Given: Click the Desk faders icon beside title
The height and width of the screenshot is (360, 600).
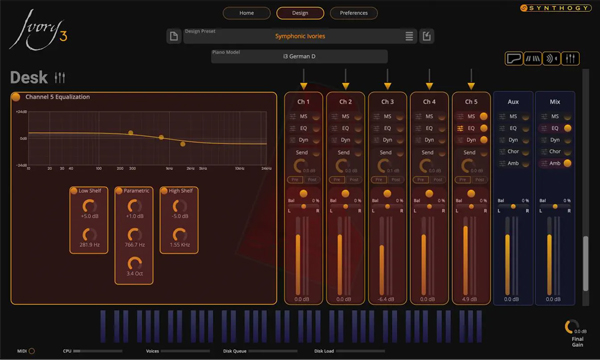Looking at the screenshot, I should click(60, 78).
